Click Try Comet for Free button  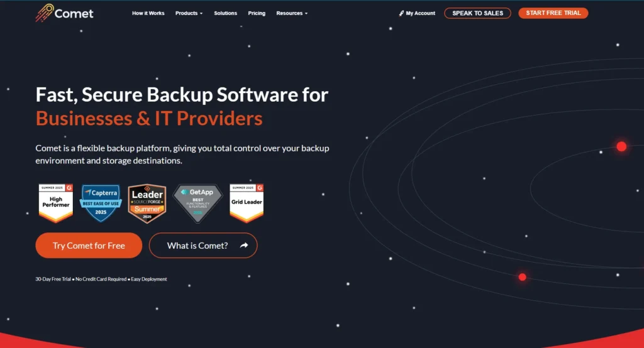[89, 246]
